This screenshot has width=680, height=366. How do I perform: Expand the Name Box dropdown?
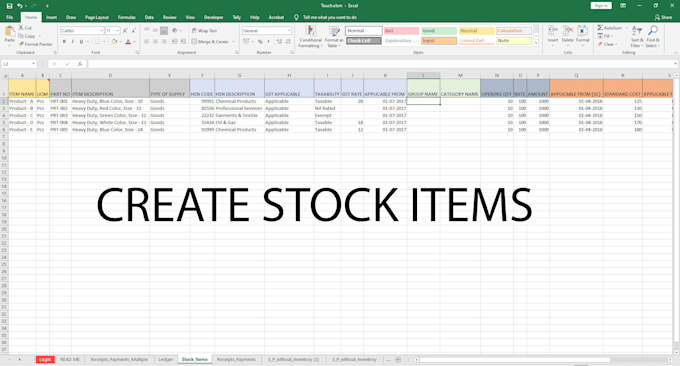pos(33,64)
